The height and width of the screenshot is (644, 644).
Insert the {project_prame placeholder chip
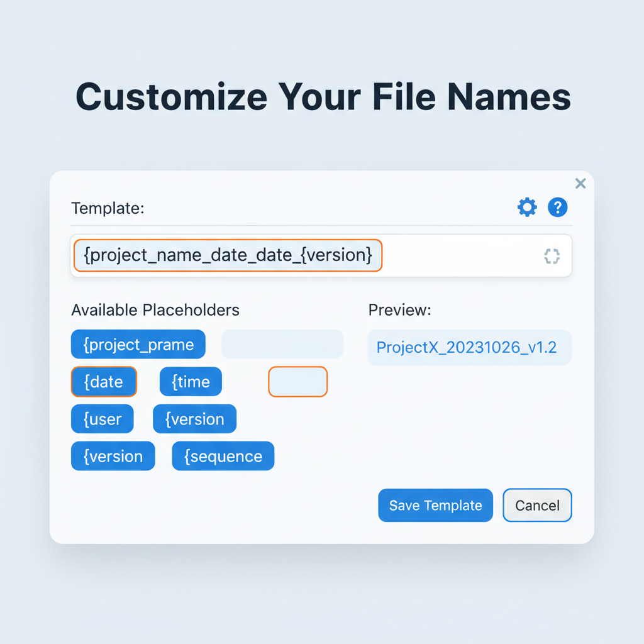point(138,344)
